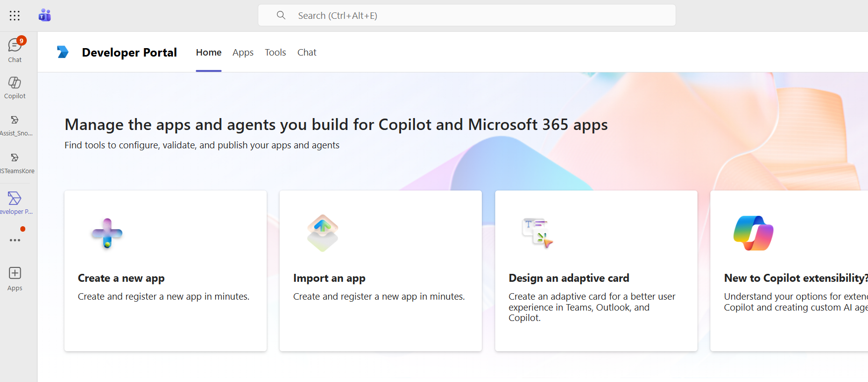This screenshot has width=868, height=382.
Task: Switch to the Apps tab
Action: (243, 53)
